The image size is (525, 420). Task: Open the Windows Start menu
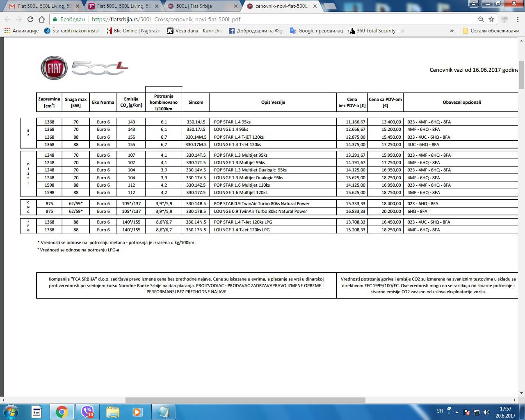click(11, 411)
